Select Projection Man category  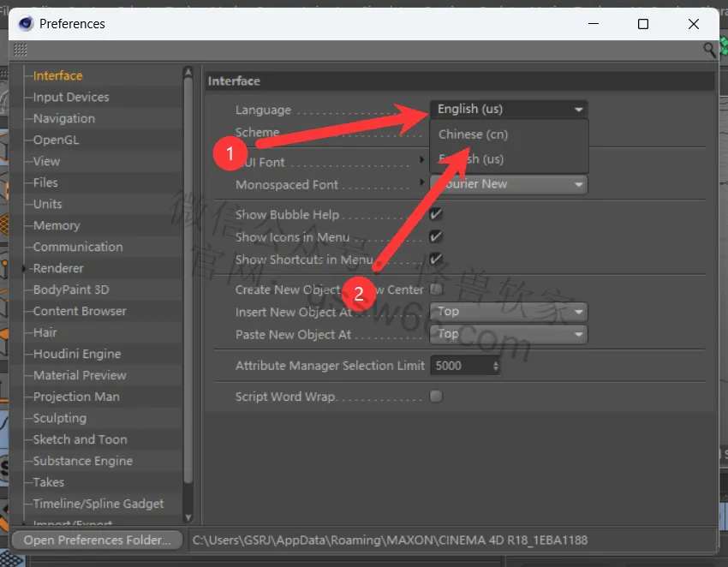point(76,396)
